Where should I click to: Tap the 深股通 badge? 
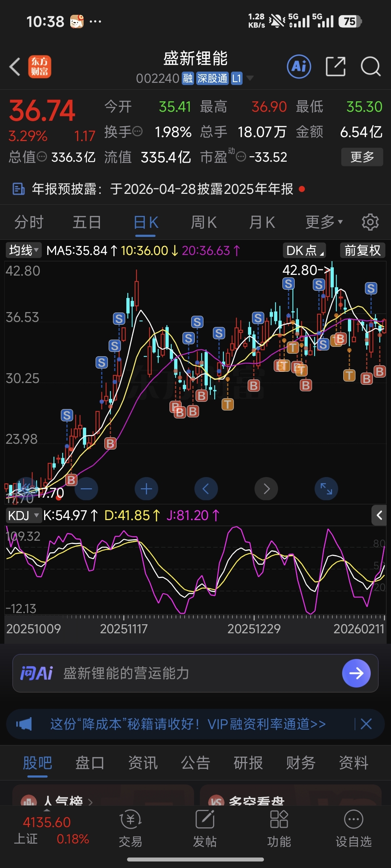[x=213, y=78]
